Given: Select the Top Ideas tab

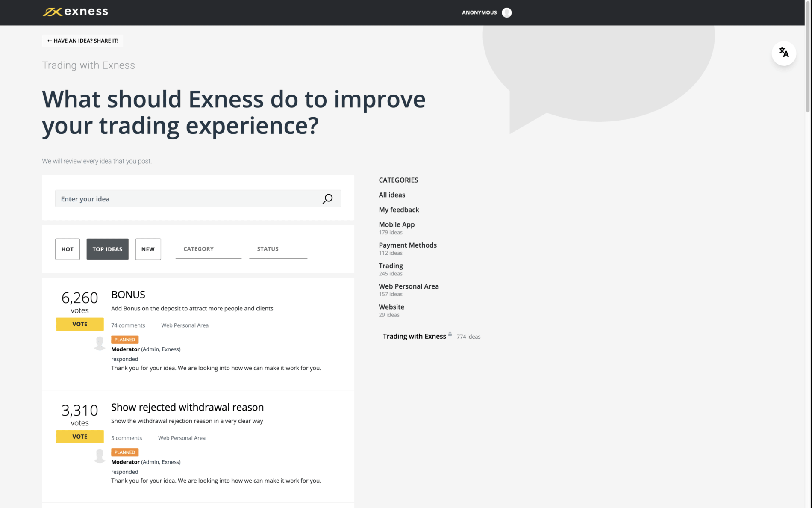Looking at the screenshot, I should pos(108,249).
